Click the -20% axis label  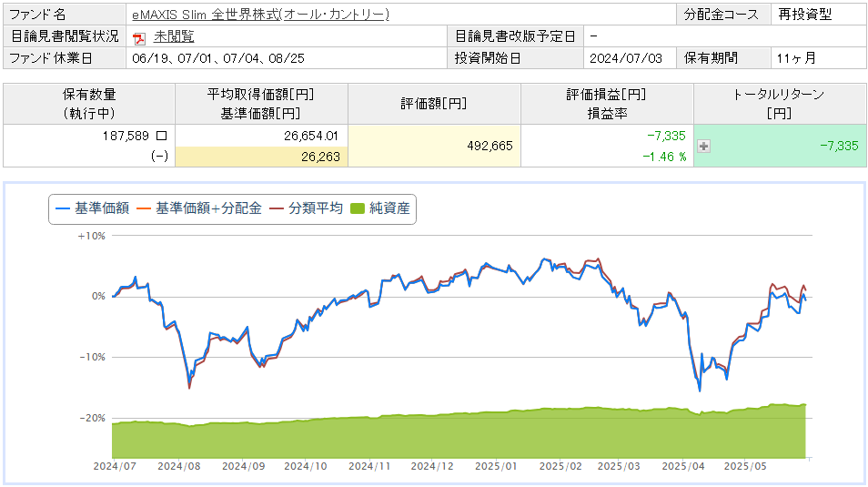pos(92,419)
